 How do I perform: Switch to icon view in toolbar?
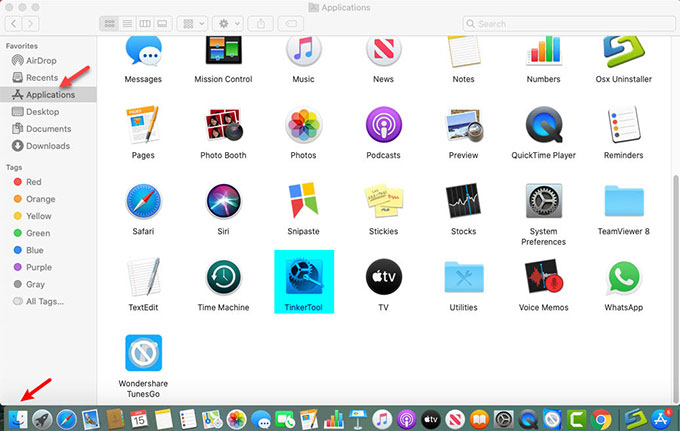[x=109, y=23]
